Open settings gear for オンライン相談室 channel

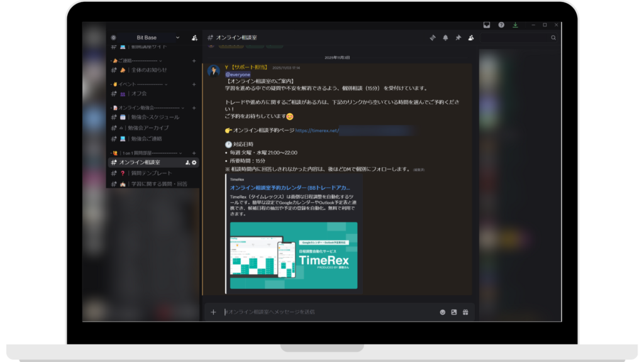click(x=194, y=163)
